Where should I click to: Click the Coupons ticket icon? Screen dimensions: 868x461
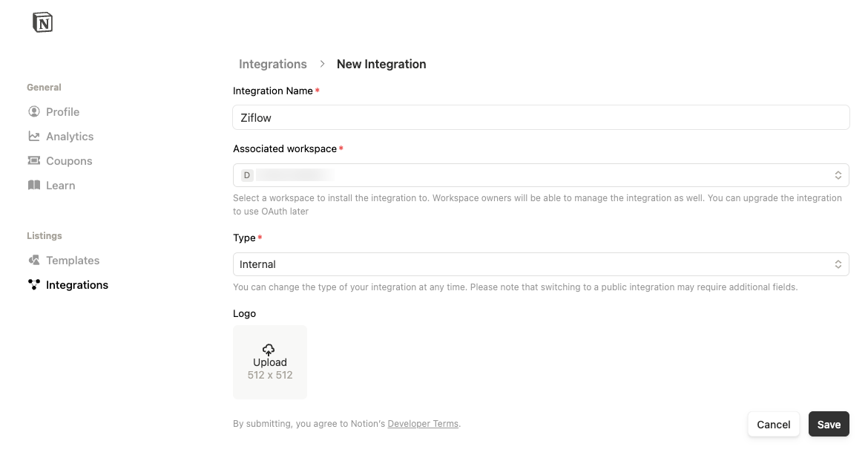pos(34,161)
